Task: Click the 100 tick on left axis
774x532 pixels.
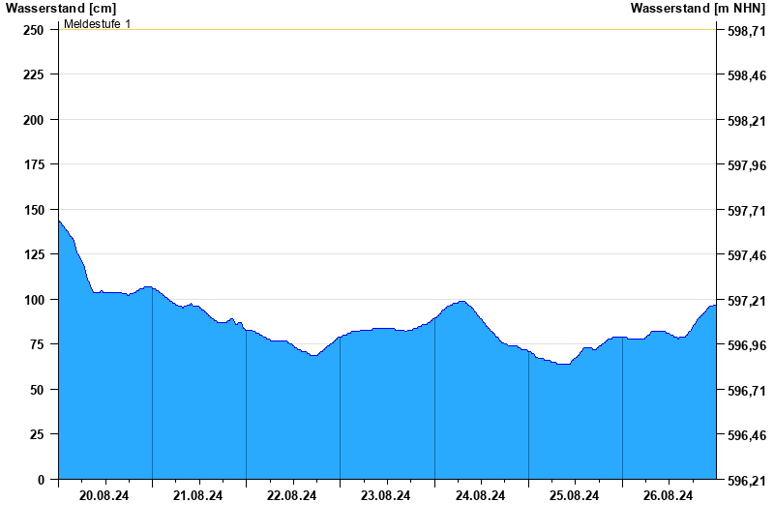Action: coord(33,300)
